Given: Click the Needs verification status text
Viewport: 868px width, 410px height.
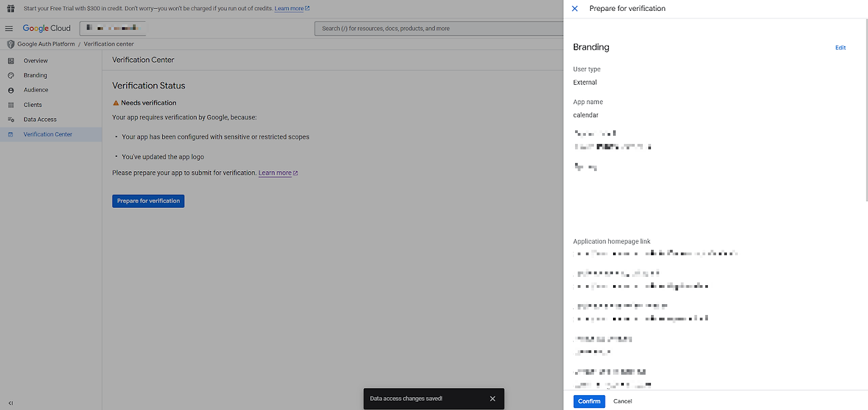Looking at the screenshot, I should click(x=149, y=103).
